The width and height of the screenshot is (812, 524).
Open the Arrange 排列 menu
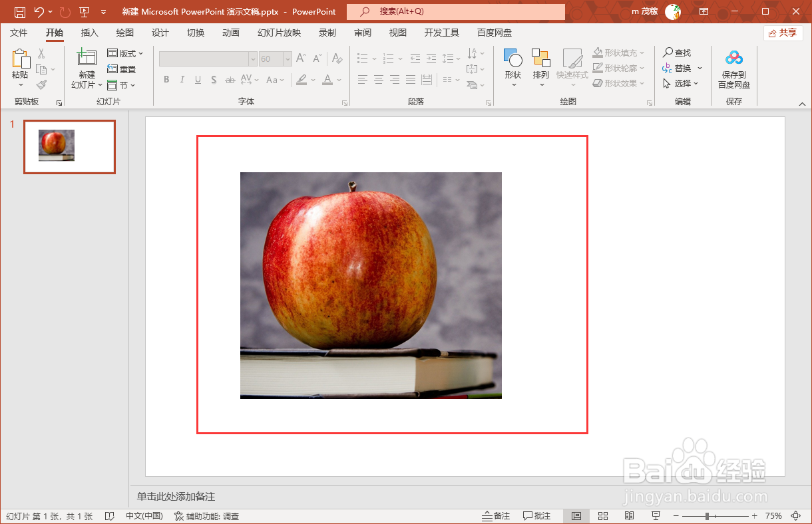[541, 68]
